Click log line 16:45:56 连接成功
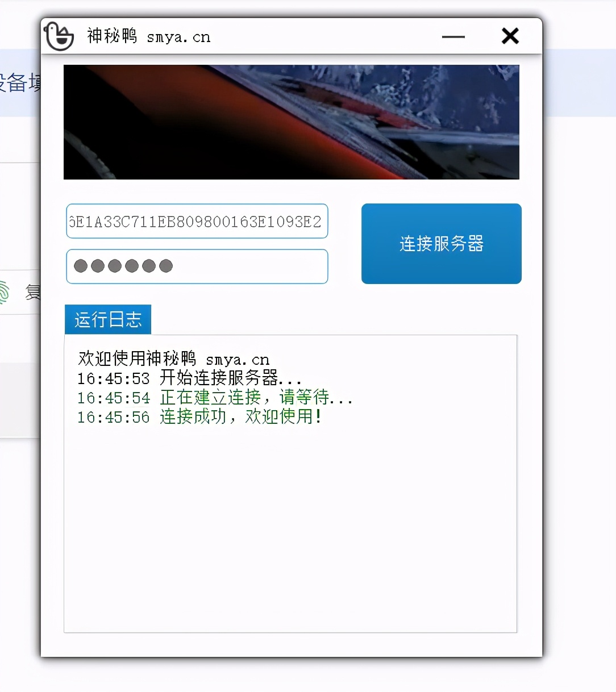Viewport: 616px width, 692px height. tap(199, 416)
